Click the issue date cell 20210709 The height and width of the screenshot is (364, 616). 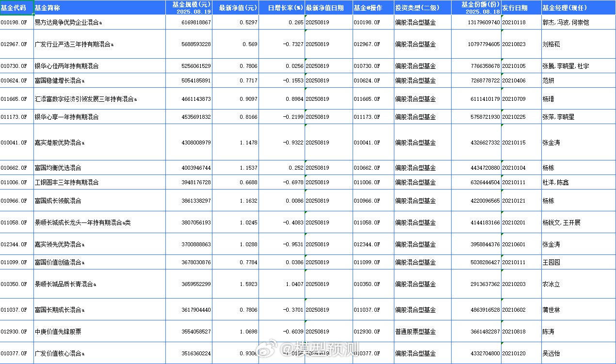pyautogui.click(x=521, y=99)
